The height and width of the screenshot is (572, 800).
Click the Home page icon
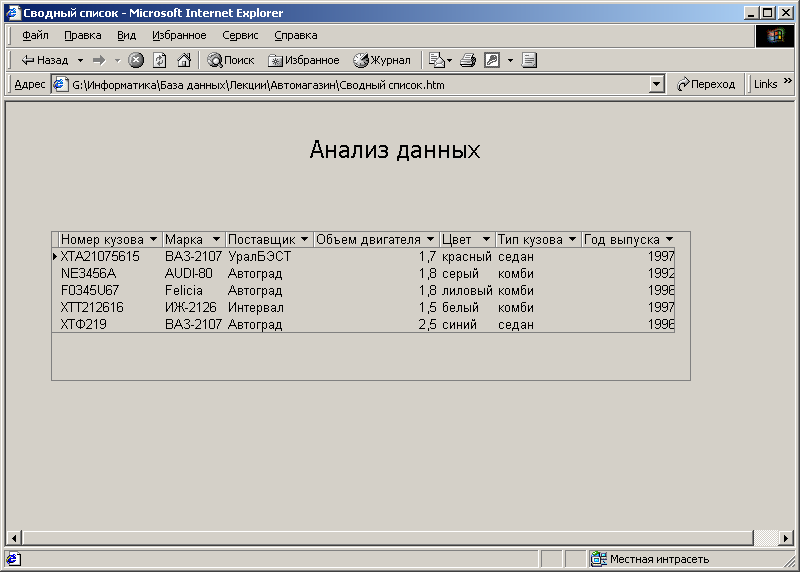(184, 60)
